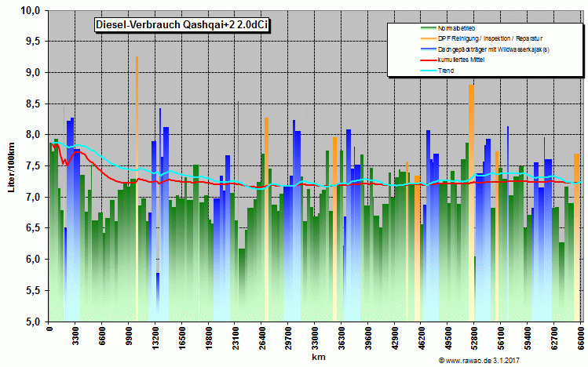Click the blue Dachgepäckträger legend swatch

[429, 49]
